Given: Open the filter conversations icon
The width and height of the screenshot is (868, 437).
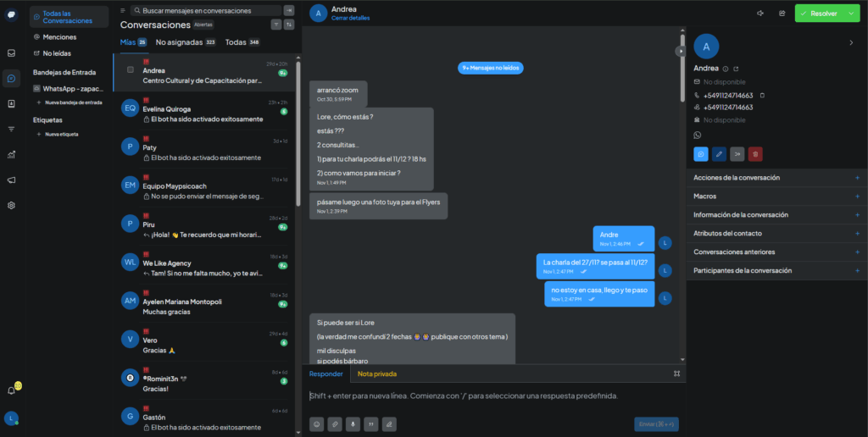Looking at the screenshot, I should [x=276, y=25].
